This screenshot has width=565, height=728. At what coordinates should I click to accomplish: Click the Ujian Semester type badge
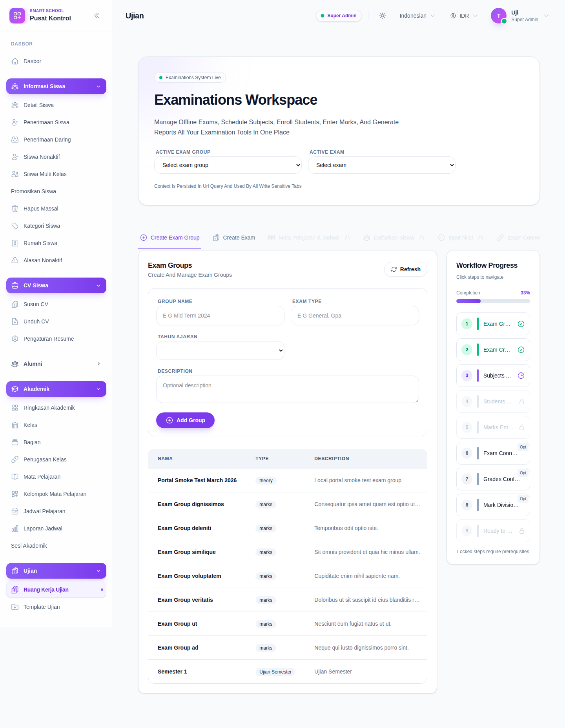(275, 672)
